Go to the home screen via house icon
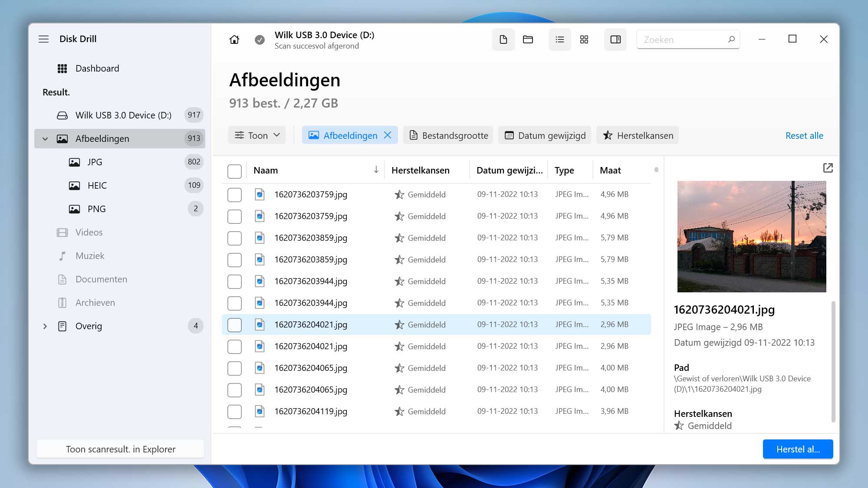868x488 pixels. [x=234, y=39]
